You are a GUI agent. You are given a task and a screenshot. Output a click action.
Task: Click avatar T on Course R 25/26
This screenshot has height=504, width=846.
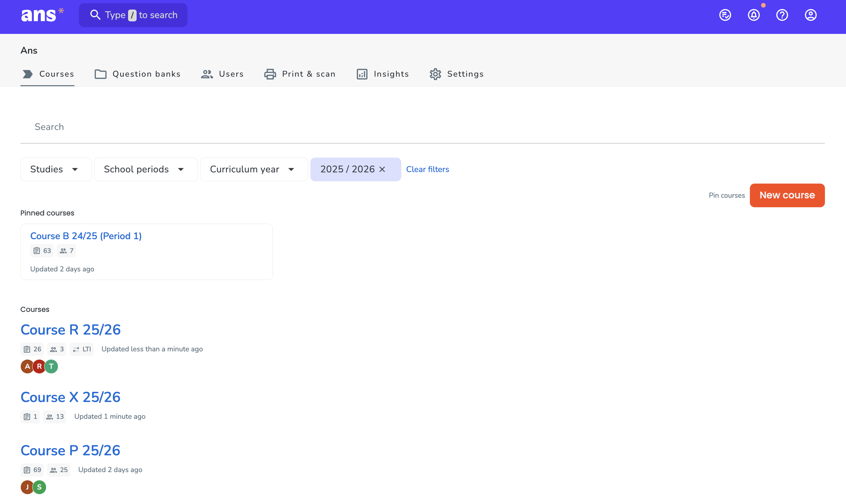51,366
